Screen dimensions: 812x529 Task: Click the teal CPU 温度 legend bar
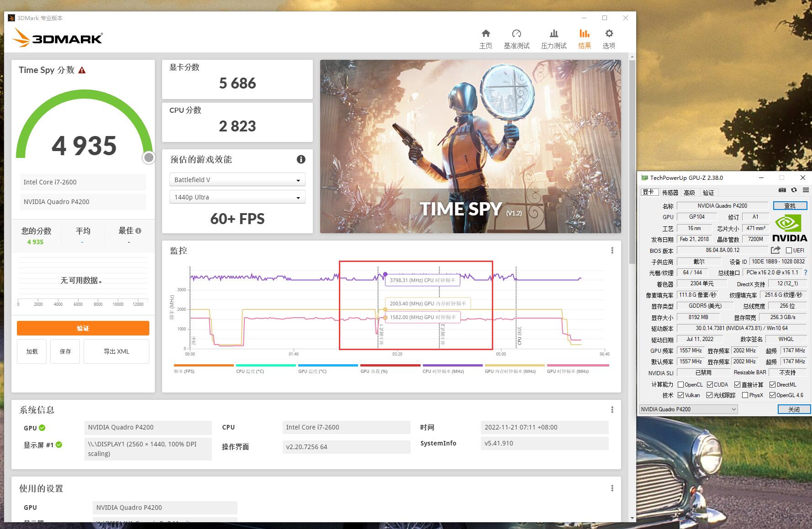[266, 366]
